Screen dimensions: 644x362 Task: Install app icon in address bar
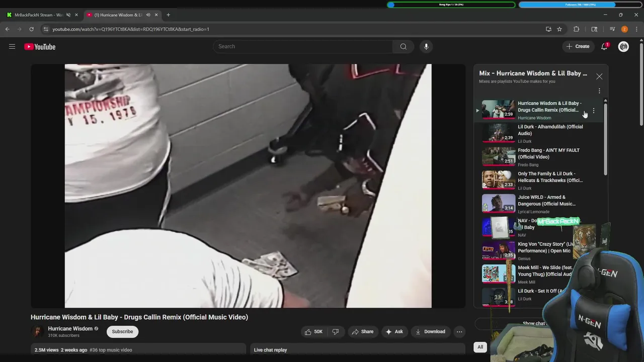548,29
